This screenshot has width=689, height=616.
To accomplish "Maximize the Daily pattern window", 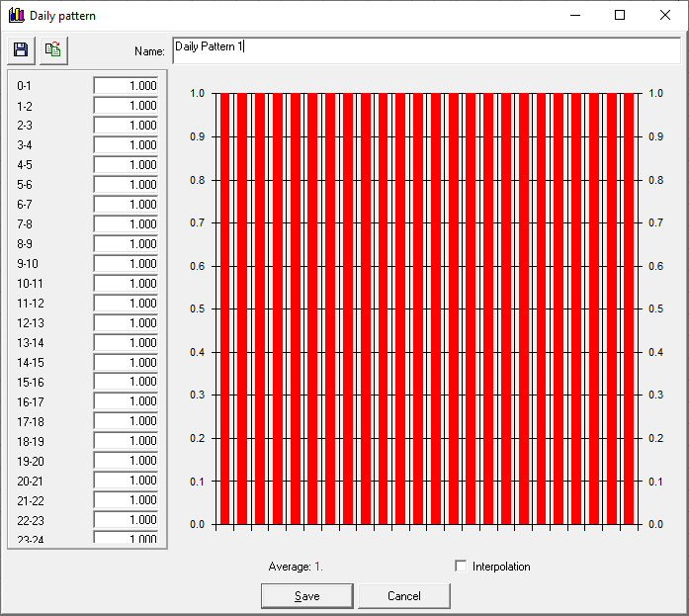I will (x=620, y=16).
